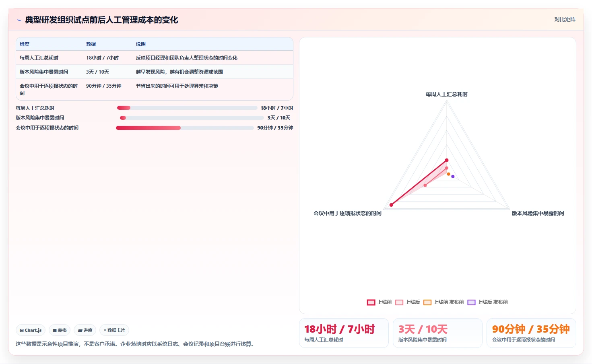This screenshot has height=364, width=592.
Task: Click the orange data point on radar chart
Action: tap(449, 174)
